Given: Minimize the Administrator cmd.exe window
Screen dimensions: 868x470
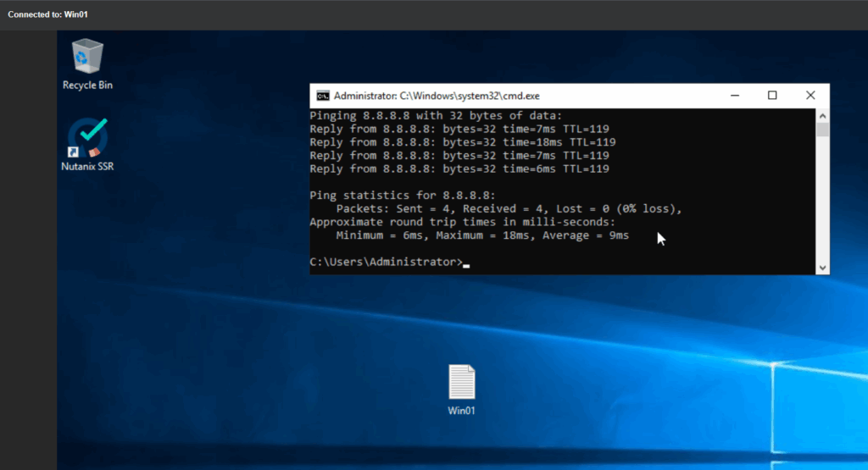Looking at the screenshot, I should 732,96.
